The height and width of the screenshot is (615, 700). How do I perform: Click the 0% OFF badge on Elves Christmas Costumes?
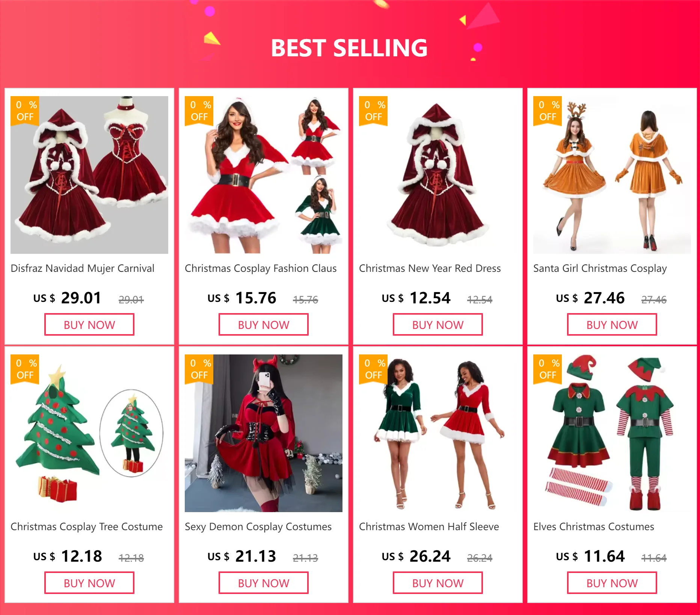[548, 369]
